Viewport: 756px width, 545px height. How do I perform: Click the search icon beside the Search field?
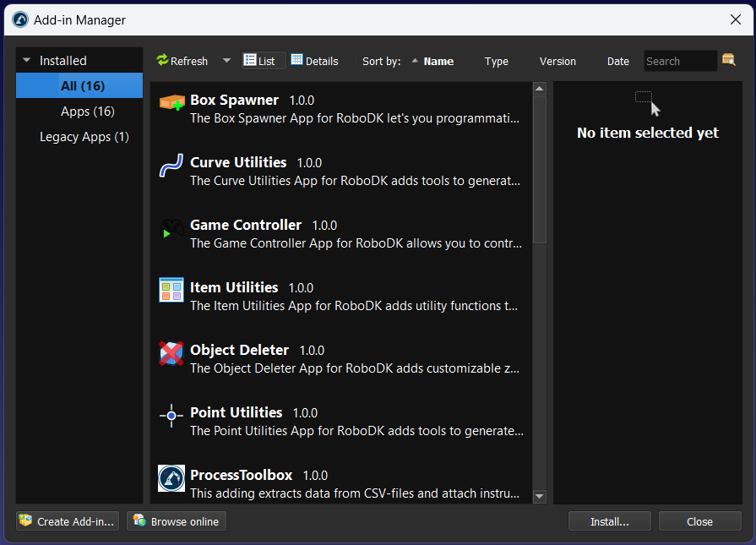tap(728, 60)
